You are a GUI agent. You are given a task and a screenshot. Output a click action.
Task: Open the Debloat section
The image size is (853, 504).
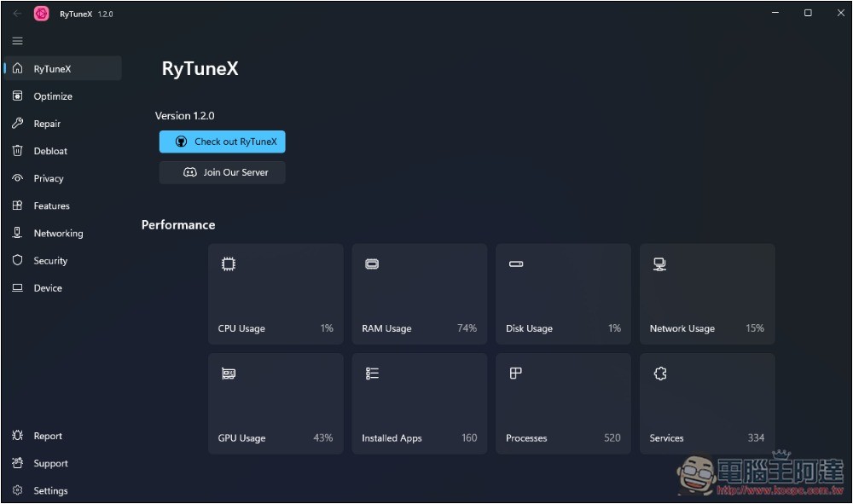[x=62, y=151]
